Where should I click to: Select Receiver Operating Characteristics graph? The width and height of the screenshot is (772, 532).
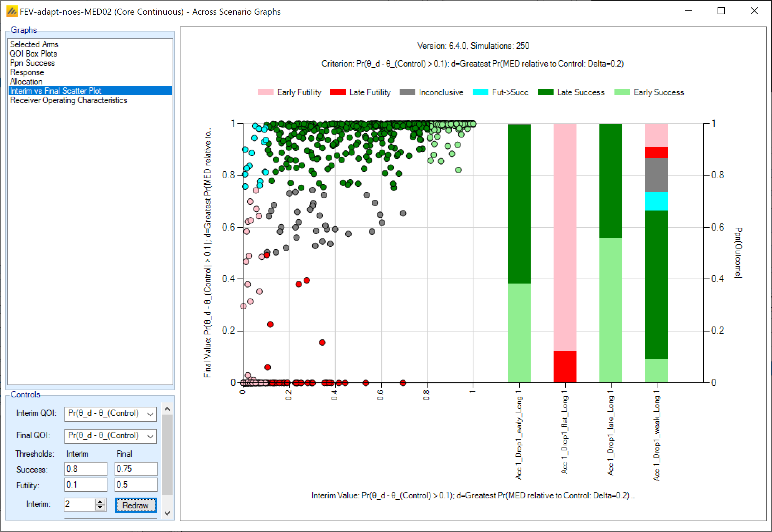click(68, 100)
